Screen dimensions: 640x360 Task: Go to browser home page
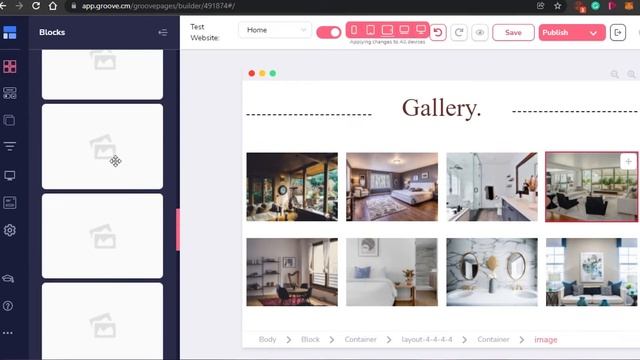[x=53, y=6]
